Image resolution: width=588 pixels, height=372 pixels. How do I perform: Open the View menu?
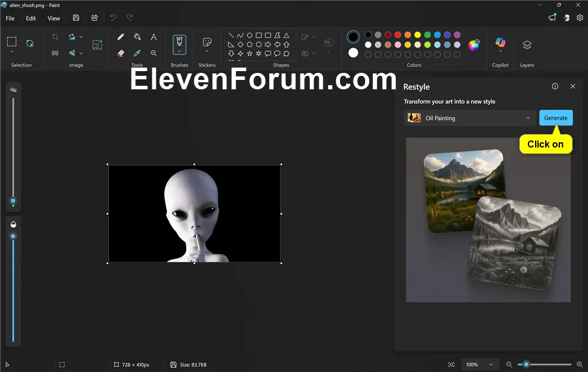54,18
